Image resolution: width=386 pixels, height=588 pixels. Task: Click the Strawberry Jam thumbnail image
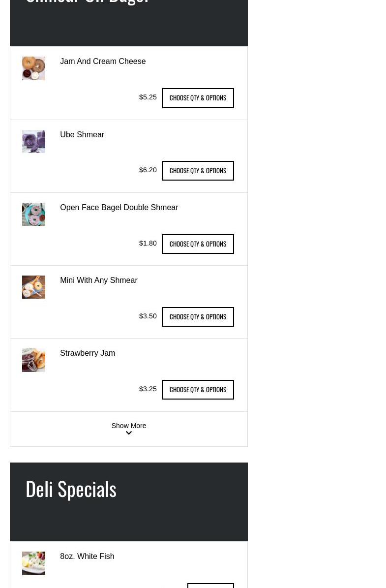33,360
